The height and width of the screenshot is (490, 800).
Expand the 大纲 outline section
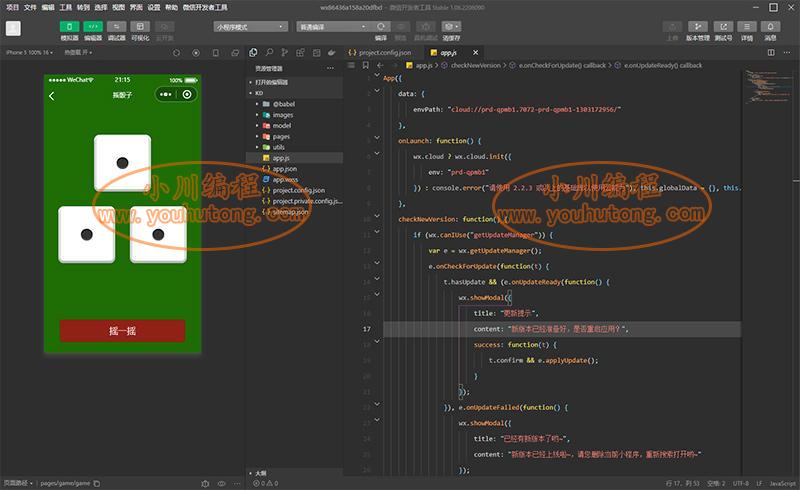[x=294, y=473]
